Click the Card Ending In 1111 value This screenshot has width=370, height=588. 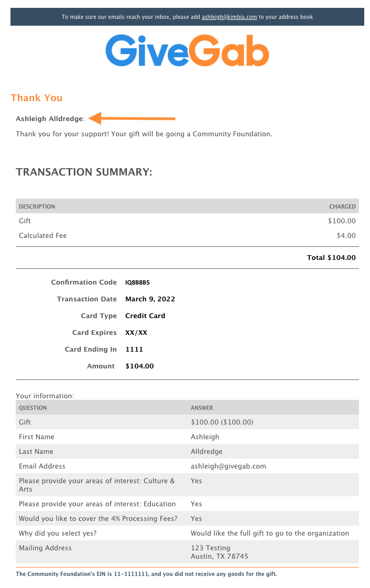(134, 349)
